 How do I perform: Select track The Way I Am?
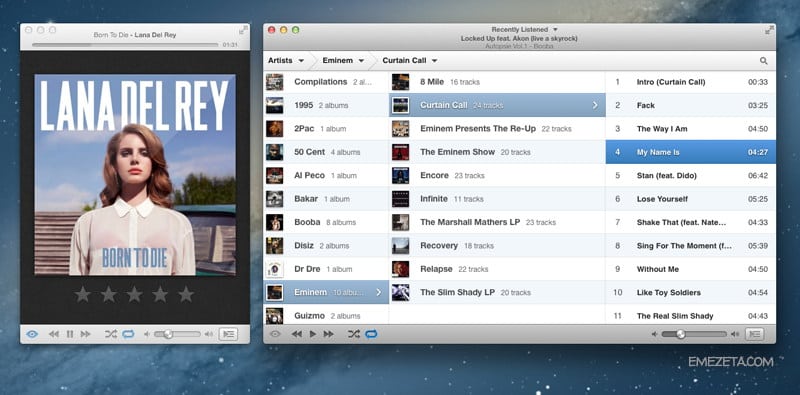pyautogui.click(x=691, y=129)
